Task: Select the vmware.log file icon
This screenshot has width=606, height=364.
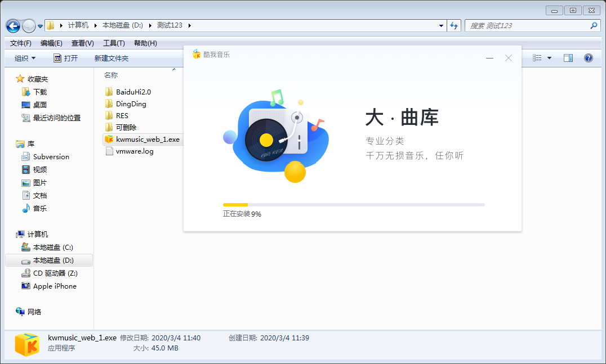Action: pyautogui.click(x=109, y=151)
